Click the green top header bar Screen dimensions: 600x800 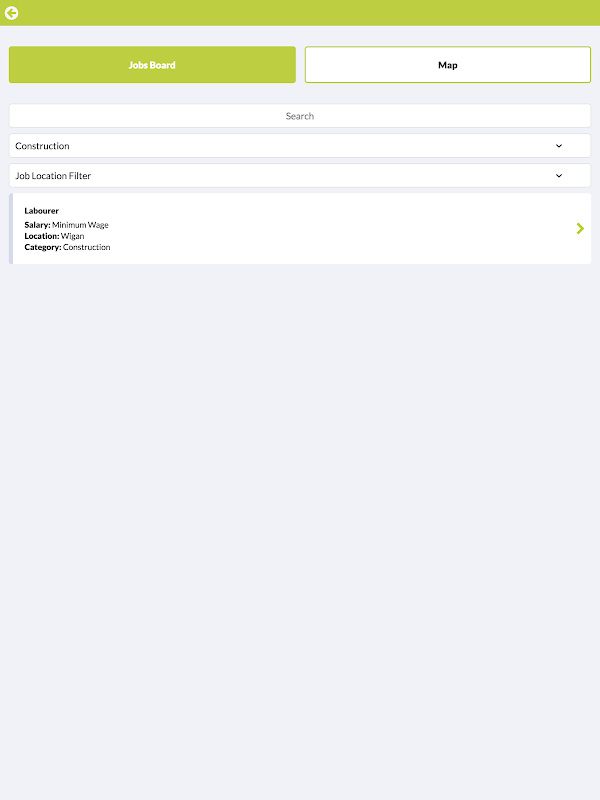coord(300,13)
